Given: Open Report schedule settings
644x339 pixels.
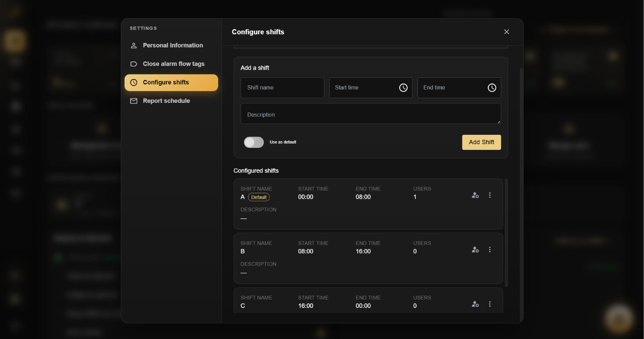Looking at the screenshot, I should pyautogui.click(x=171, y=101).
